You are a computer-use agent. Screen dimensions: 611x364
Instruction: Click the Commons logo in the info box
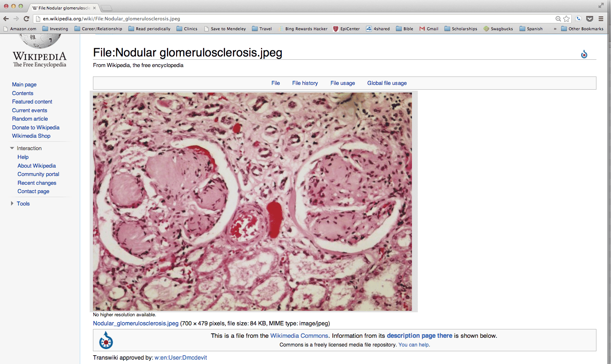point(106,340)
